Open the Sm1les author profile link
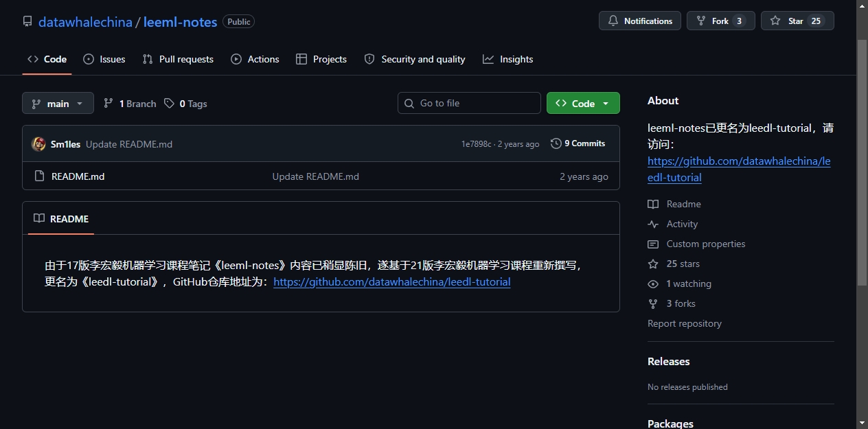Image resolution: width=868 pixels, height=429 pixels. [x=65, y=144]
